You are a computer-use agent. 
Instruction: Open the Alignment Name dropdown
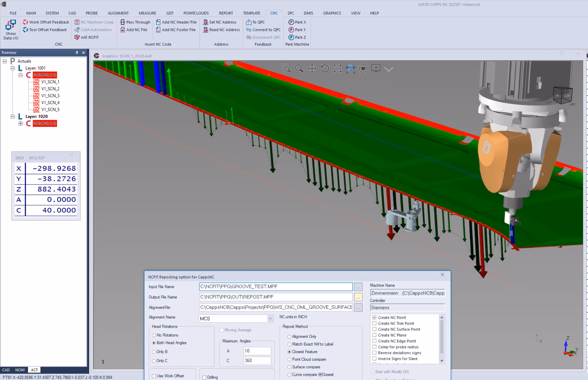[270, 319]
